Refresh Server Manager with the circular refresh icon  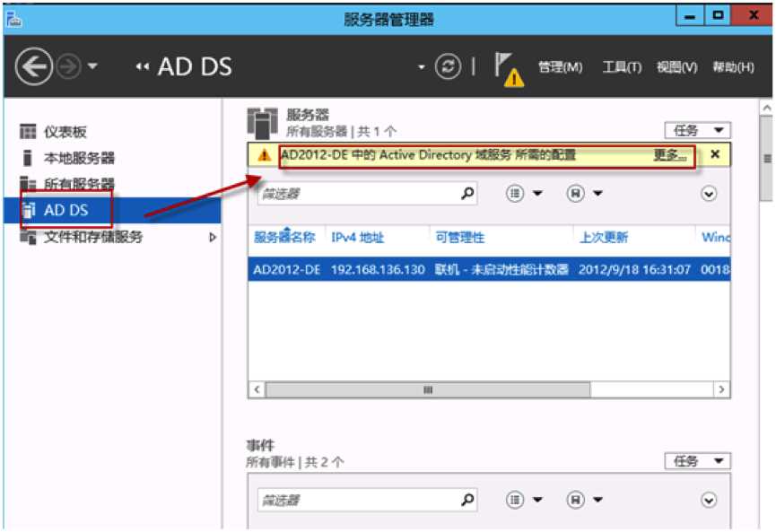(448, 66)
